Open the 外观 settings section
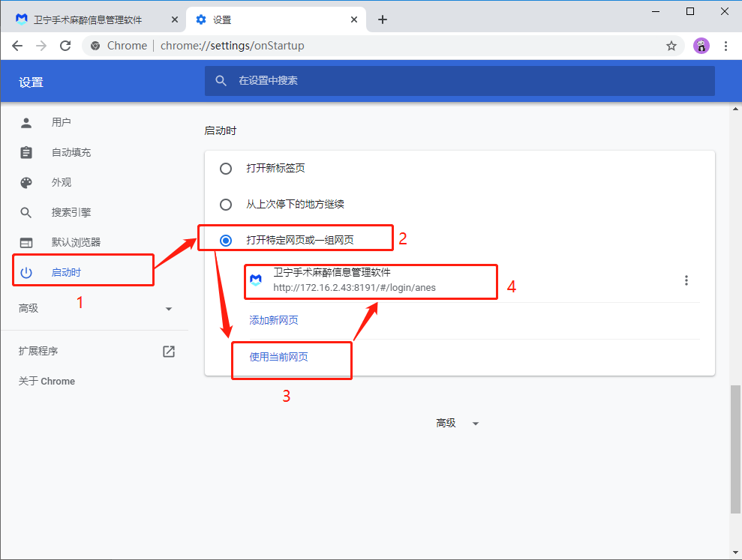 tap(61, 183)
